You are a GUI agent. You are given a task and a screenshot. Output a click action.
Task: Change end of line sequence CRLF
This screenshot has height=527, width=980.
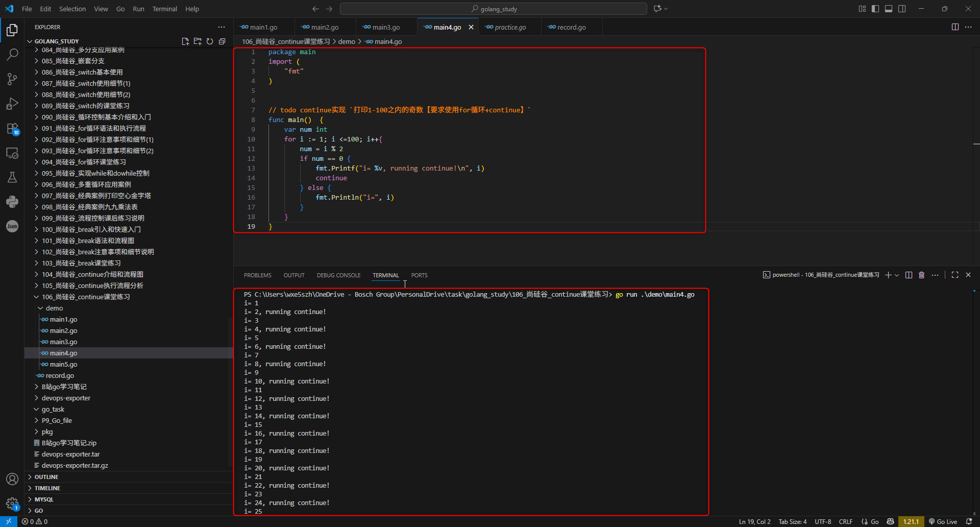[846, 521]
